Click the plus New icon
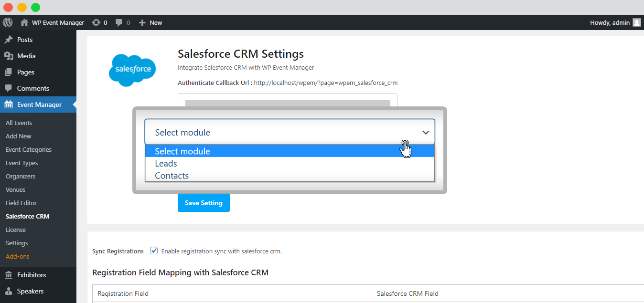Image resolution: width=644 pixels, height=303 pixels. (142, 22)
